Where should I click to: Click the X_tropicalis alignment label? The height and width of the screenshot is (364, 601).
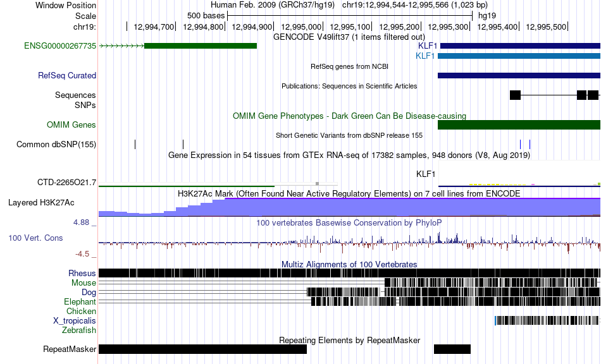[x=75, y=321]
